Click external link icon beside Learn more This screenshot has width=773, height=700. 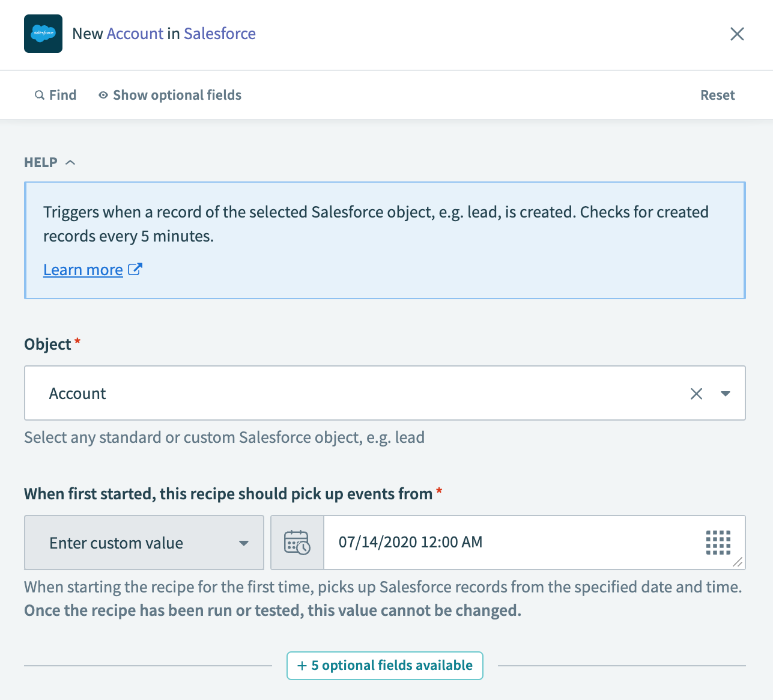(135, 269)
